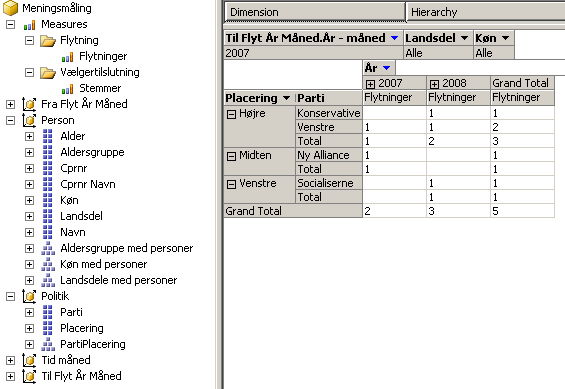The width and height of the screenshot is (565, 389).
Task: Open the Til Flyt År Måned filter dropdown
Action: coord(395,38)
